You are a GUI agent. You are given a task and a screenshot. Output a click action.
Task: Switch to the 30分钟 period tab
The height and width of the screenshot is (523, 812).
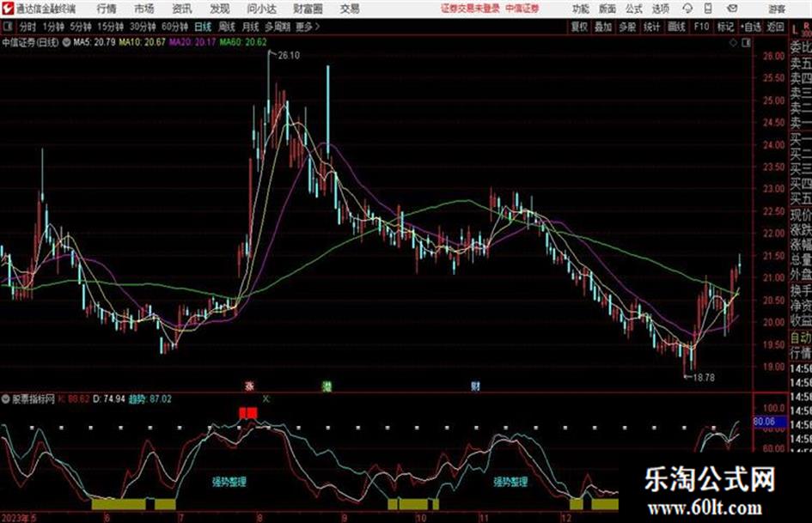[143, 27]
